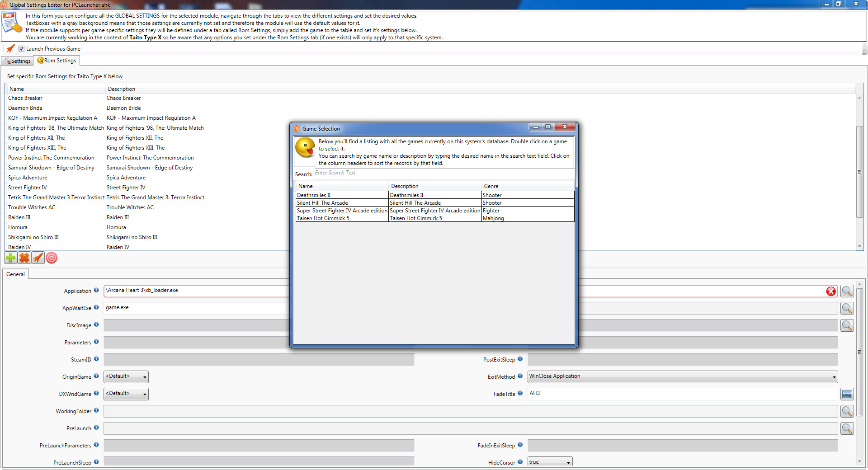Click info icon next to AppWaitExe label

click(x=96, y=307)
